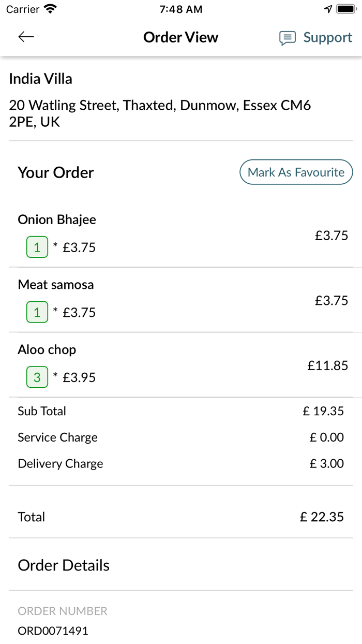The image size is (362, 644).
Task: Tap the Onion Bhajee quantity badge
Action: click(x=37, y=247)
